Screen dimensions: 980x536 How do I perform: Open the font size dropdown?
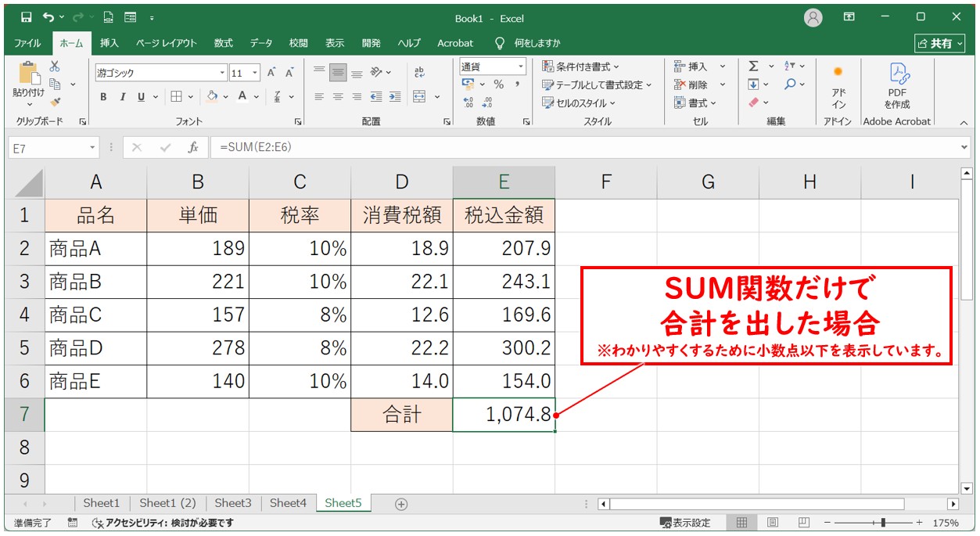[256, 73]
